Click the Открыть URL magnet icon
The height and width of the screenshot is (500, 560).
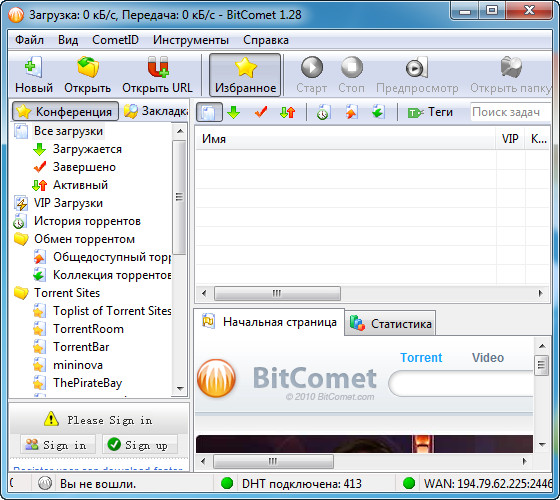pyautogui.click(x=158, y=67)
